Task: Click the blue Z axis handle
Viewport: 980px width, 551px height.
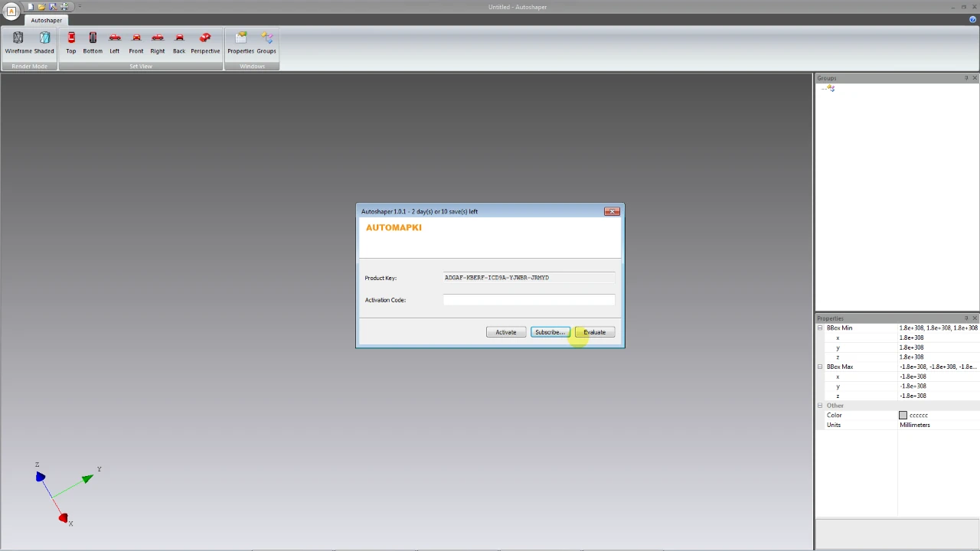Action: click(40, 478)
